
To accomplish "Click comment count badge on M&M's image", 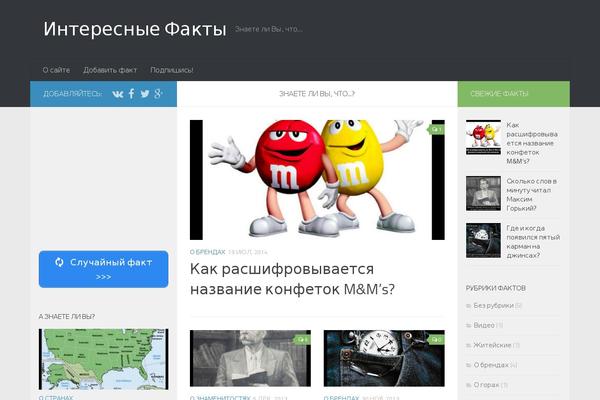I will pyautogui.click(x=436, y=129).
